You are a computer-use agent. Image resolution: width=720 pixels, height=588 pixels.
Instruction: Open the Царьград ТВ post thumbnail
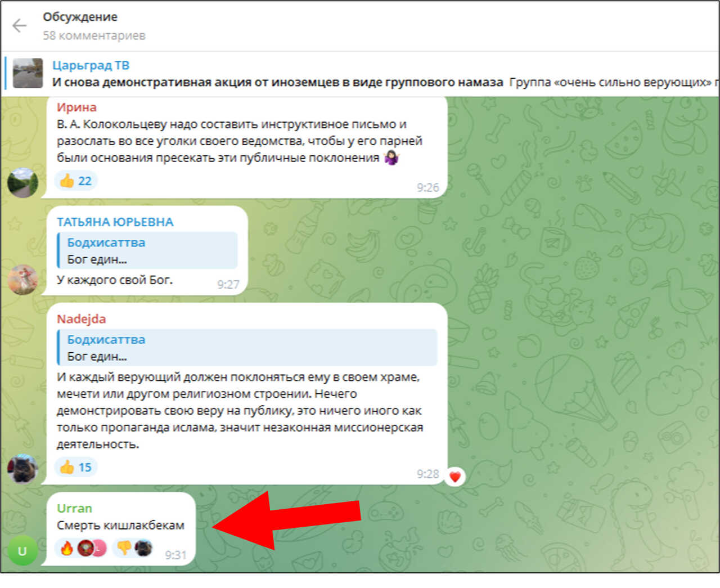click(28, 73)
